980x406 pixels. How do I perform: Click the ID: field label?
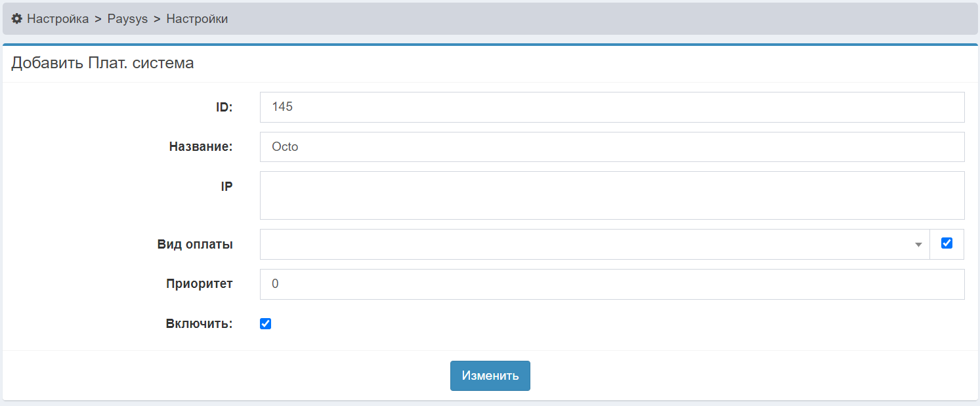224,107
